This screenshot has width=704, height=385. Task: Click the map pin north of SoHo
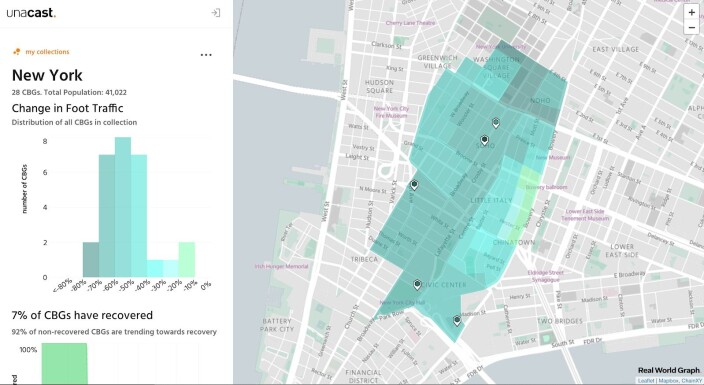(x=496, y=123)
